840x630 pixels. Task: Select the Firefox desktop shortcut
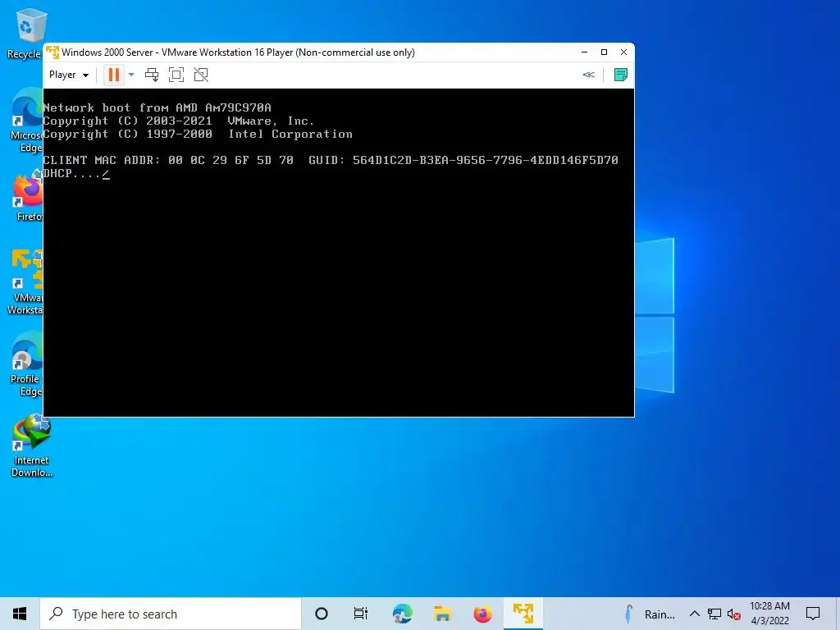pos(28,196)
